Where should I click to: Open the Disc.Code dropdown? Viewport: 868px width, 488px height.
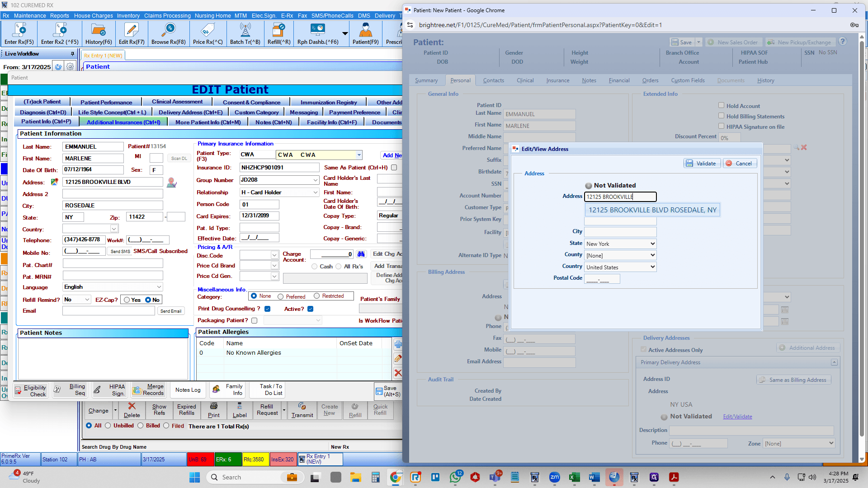(x=274, y=255)
